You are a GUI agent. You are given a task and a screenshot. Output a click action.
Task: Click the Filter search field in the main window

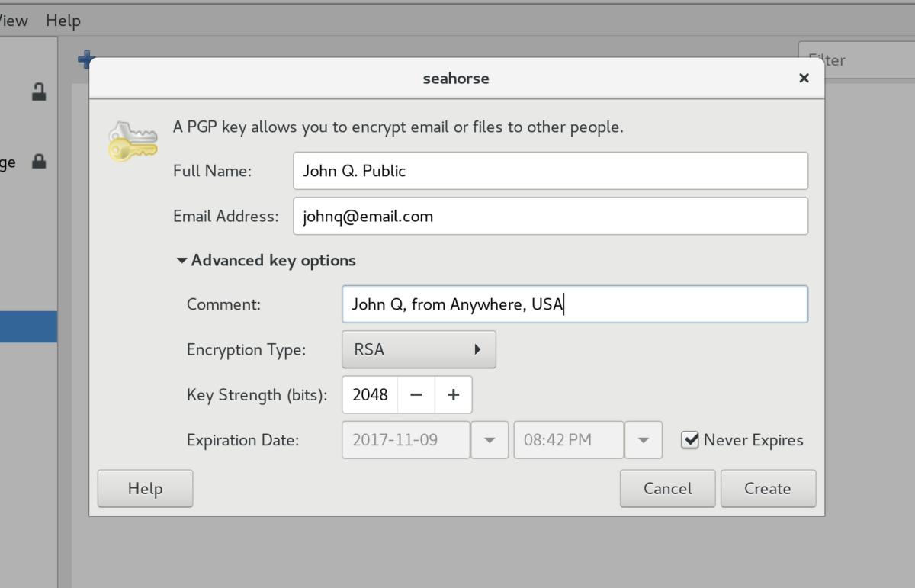(x=857, y=59)
